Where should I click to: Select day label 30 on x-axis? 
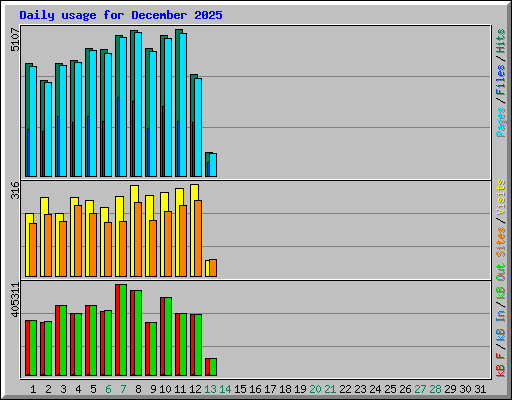[465, 389]
